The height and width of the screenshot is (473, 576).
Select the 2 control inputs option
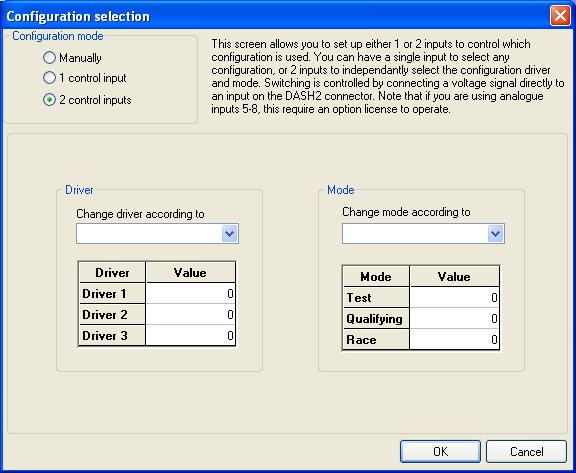49,100
